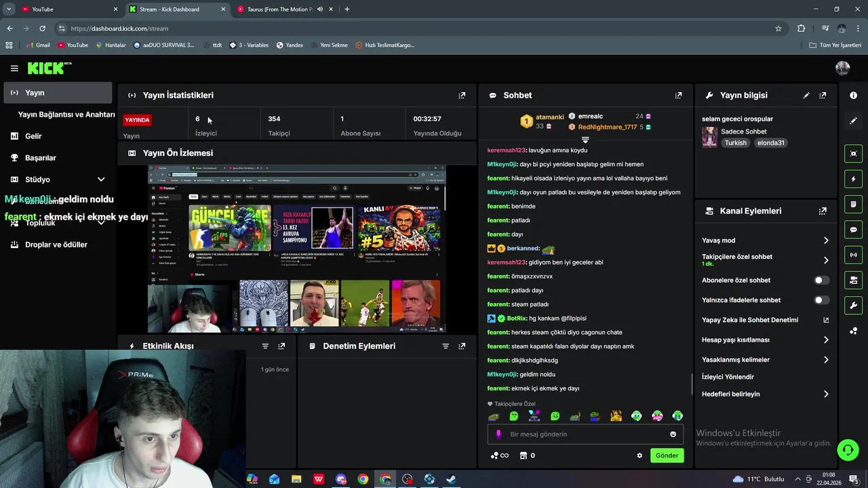This screenshot has width=868, height=488.
Task: Bookmark this page with the star icon
Action: pyautogui.click(x=778, y=28)
